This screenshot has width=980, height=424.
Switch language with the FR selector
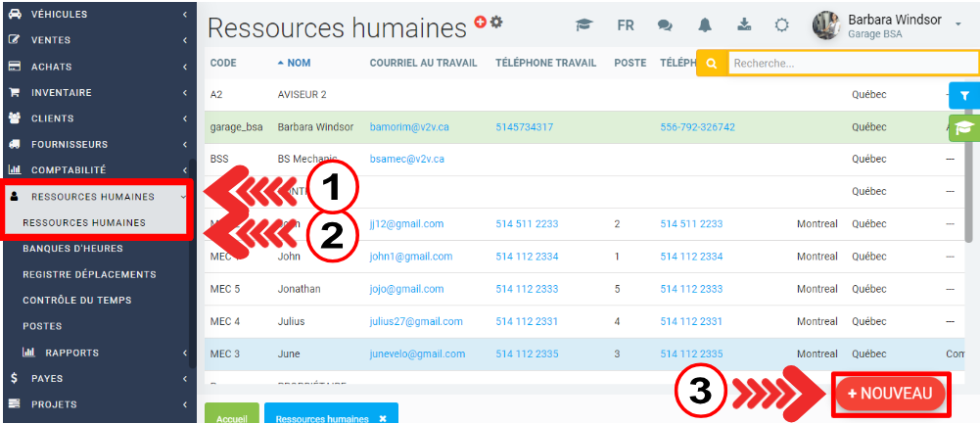tap(626, 25)
